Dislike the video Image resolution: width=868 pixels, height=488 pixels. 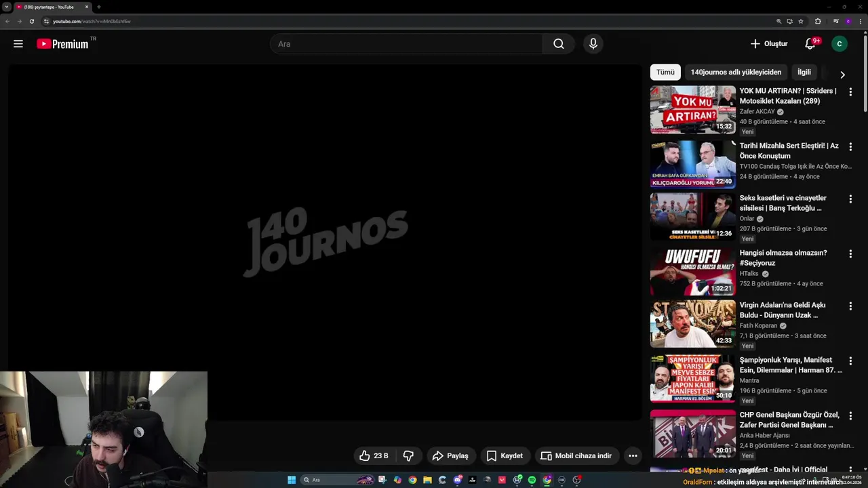pos(408,455)
